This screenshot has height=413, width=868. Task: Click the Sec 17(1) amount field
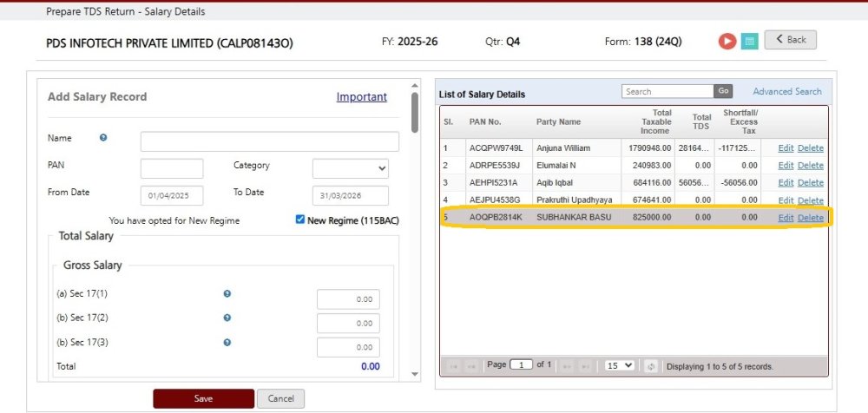[348, 299]
